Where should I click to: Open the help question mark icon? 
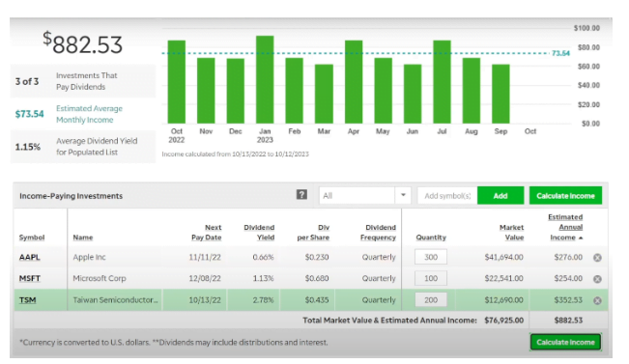point(301,195)
